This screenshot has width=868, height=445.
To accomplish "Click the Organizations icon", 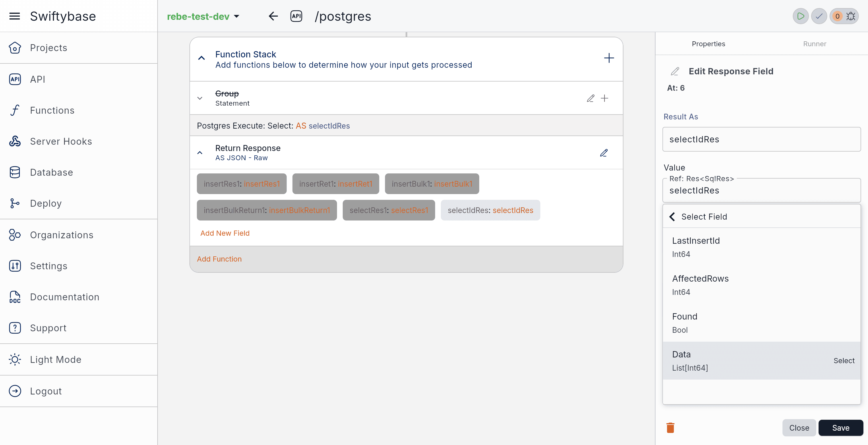I will click(x=15, y=235).
